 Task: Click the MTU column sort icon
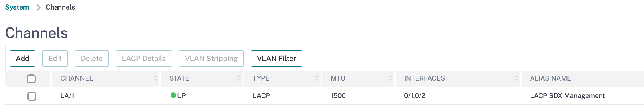(x=390, y=78)
